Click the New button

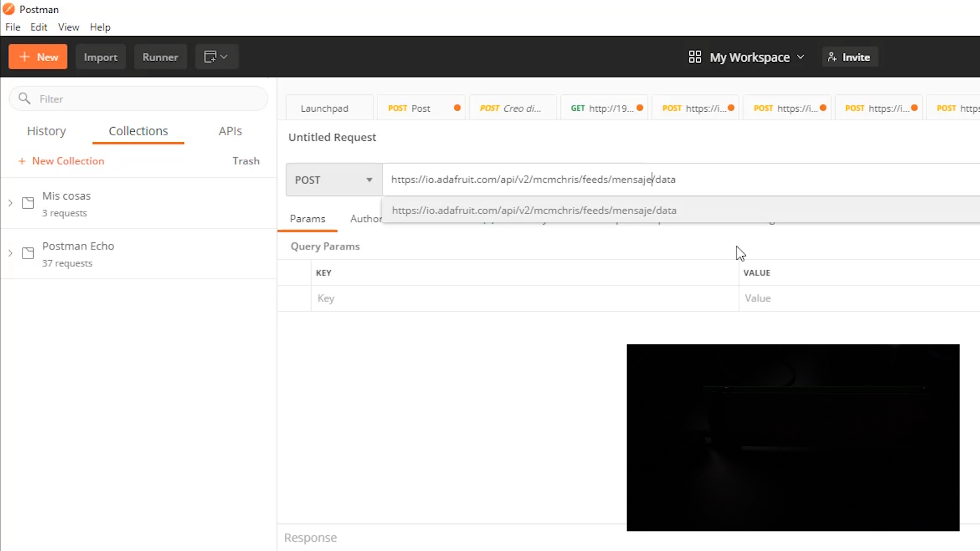[38, 57]
